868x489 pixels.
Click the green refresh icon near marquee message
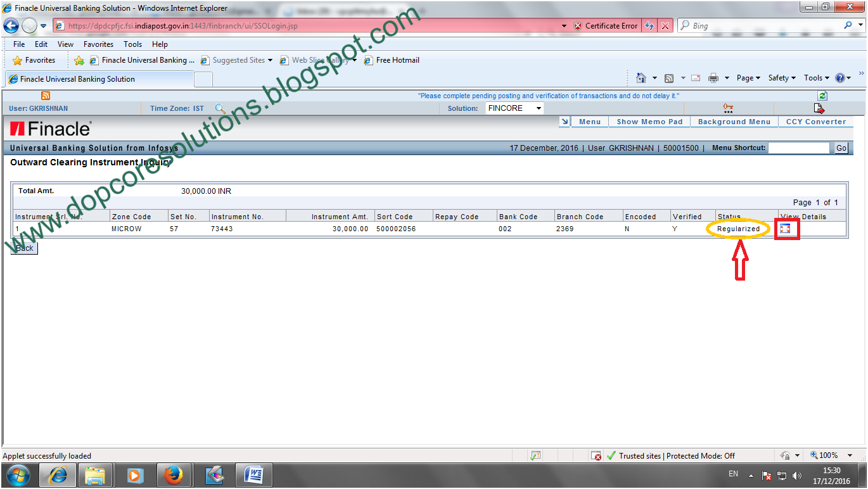[x=822, y=96]
